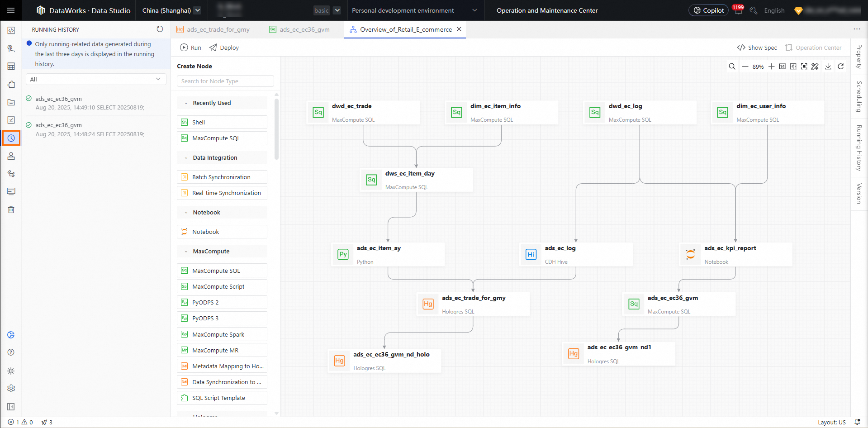The width and height of the screenshot is (868, 428).
Task: Download the workflow canvas image
Action: (x=828, y=67)
